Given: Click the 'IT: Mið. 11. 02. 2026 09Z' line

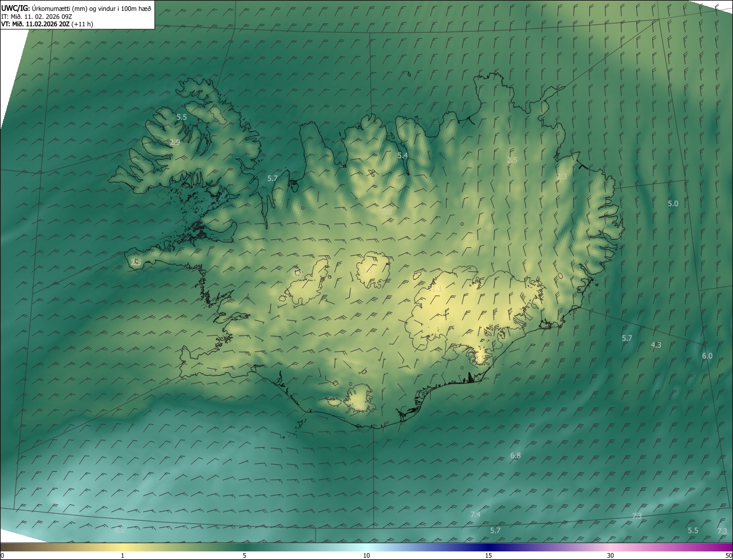Looking at the screenshot, I should point(37,16).
